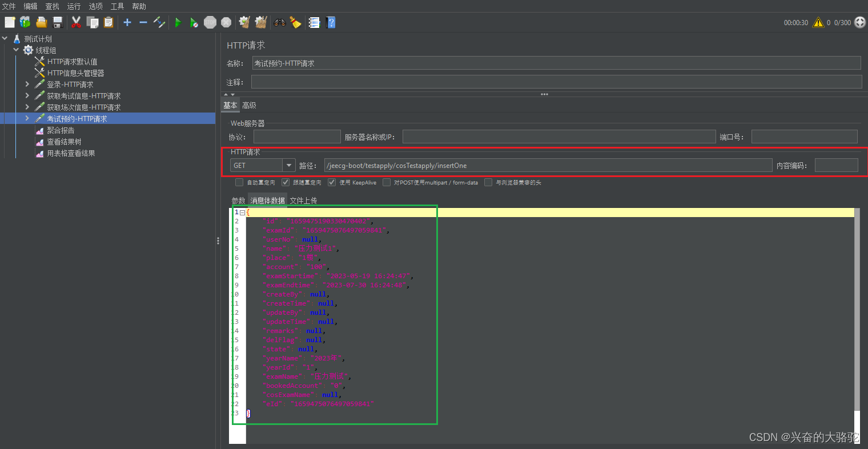Viewport: 868px width, 449px height.
Task: Click the 路径 path input field
Action: pyautogui.click(x=548, y=166)
